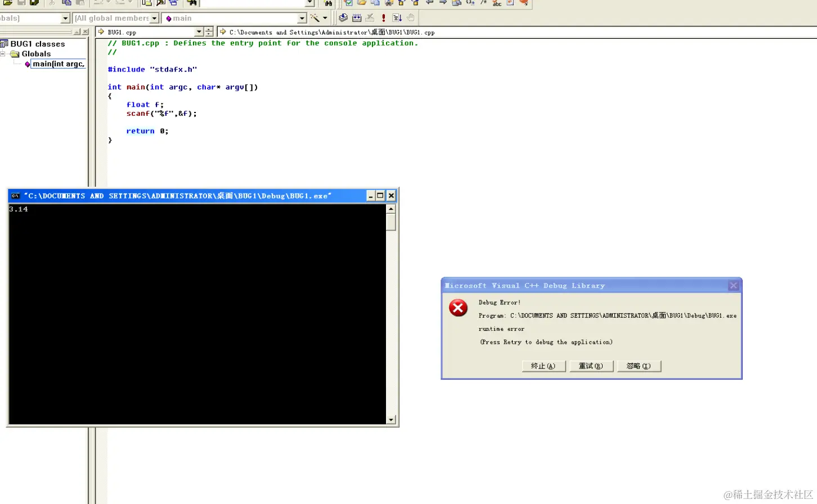
Task: Click the arrow icon before the file path
Action: click(223, 32)
